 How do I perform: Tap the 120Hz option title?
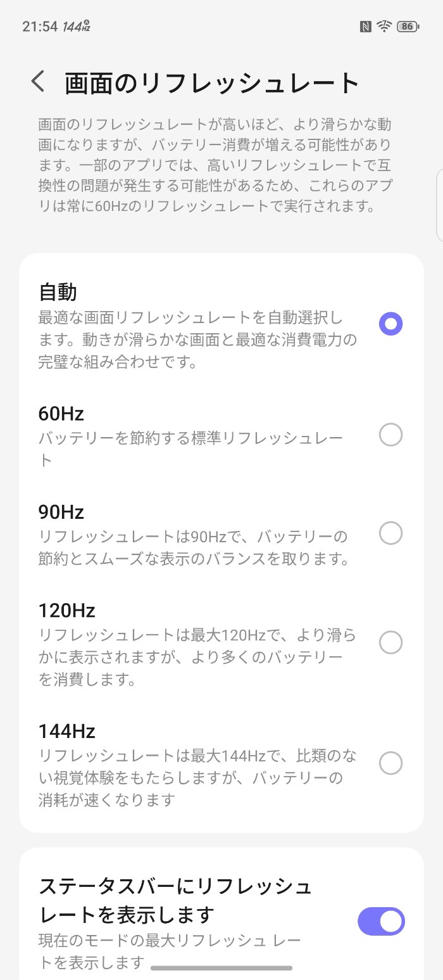(66, 611)
